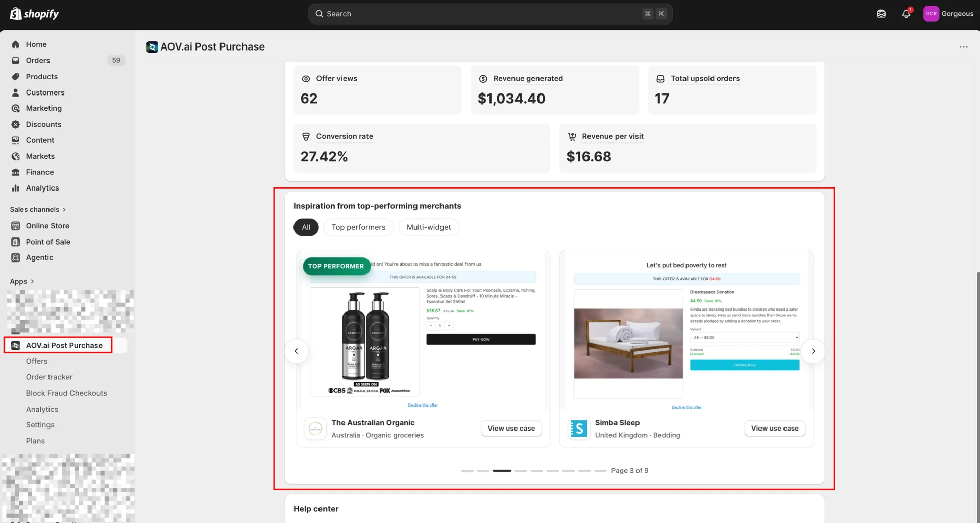The height and width of the screenshot is (523, 980).
Task: Open the page more-actions ellipsis
Action: click(963, 47)
